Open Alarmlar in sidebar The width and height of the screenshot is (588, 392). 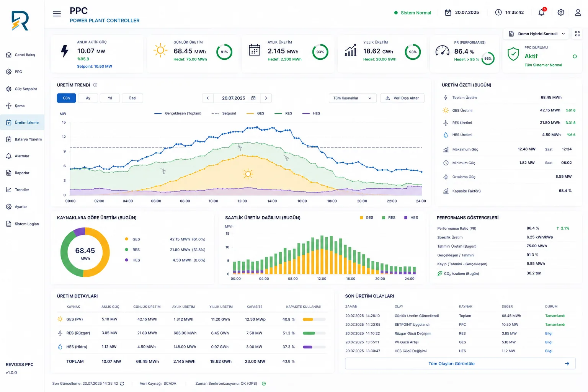22,156
